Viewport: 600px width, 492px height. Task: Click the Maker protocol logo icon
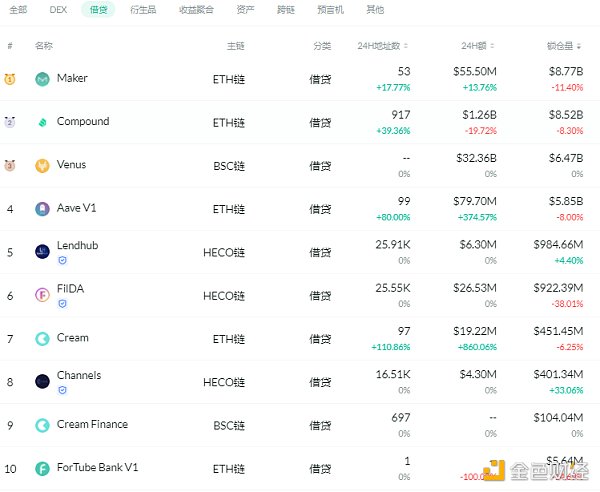(43, 79)
